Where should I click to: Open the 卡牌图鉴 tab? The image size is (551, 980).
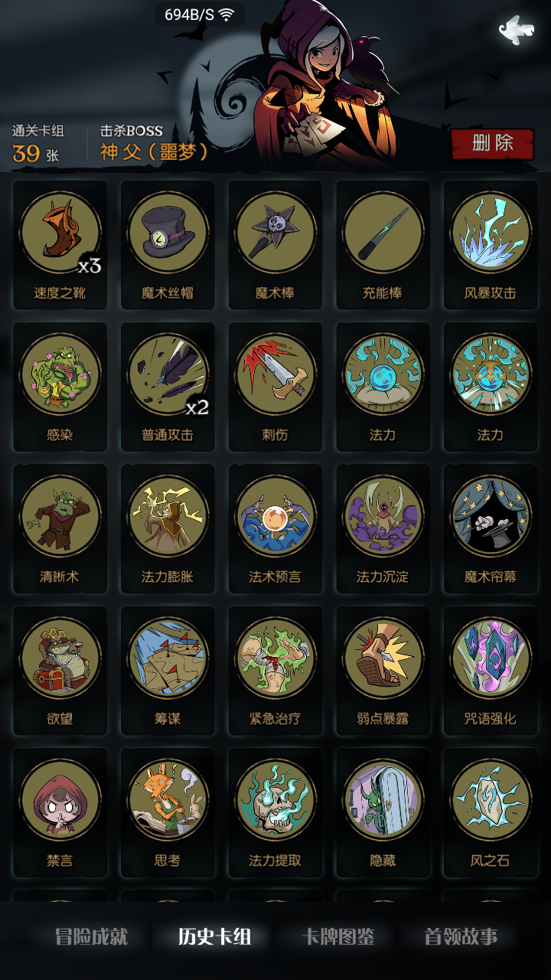pos(337,936)
